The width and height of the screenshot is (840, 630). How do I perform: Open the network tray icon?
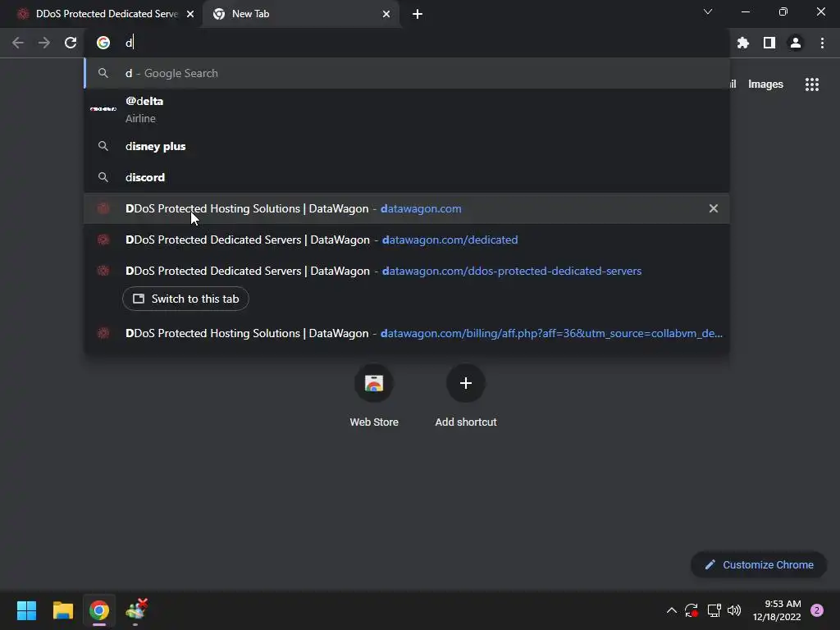714,610
